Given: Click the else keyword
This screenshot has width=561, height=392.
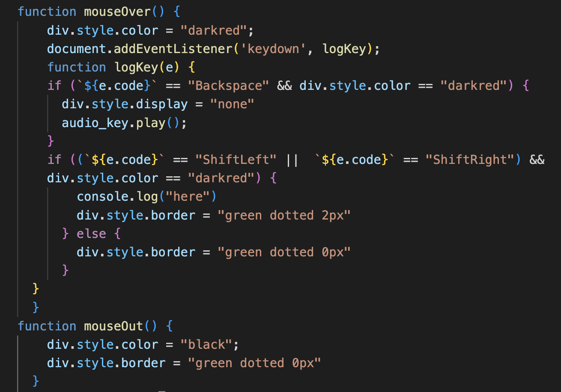Looking at the screenshot, I should pos(91,234).
